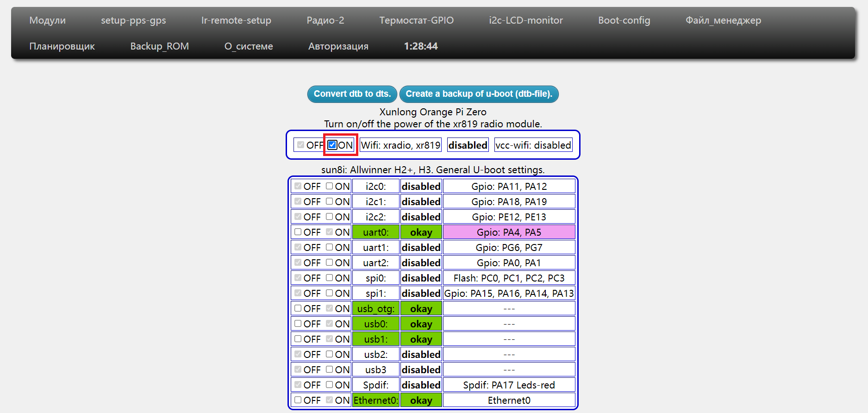The height and width of the screenshot is (413, 868).
Task: Switch Ethernet0 off with OFF checkbox
Action: pos(298,400)
